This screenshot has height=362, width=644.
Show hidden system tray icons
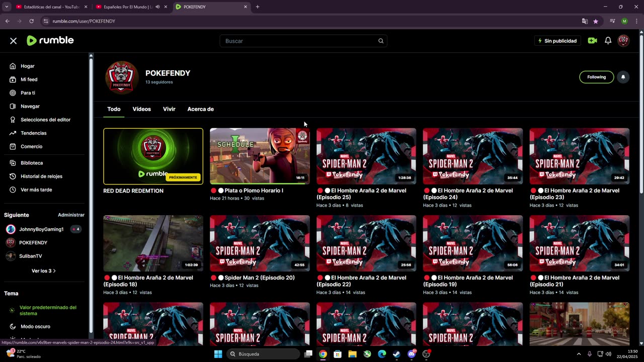click(579, 354)
